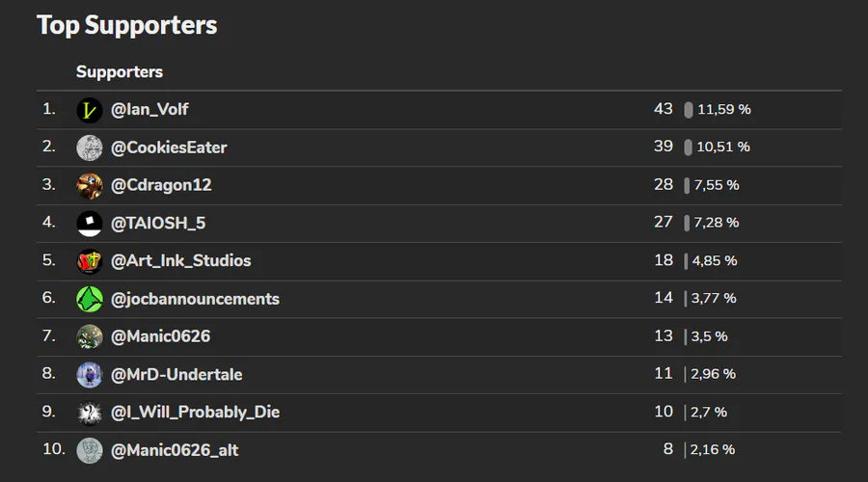Select Cdragon12's dragon avatar

pos(89,186)
